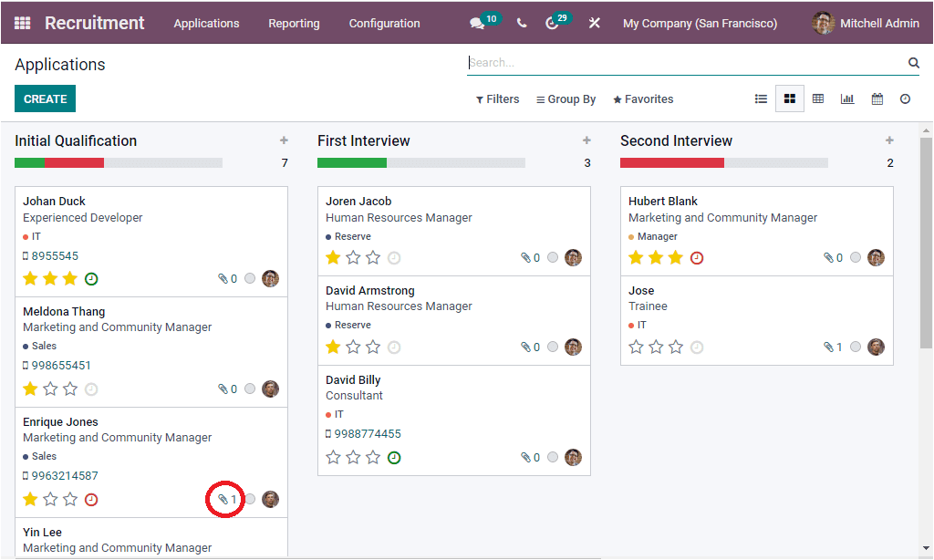Image resolution: width=934 pixels, height=560 pixels.
Task: Star first rating on Yin Lee card
Action: tap(30, 556)
